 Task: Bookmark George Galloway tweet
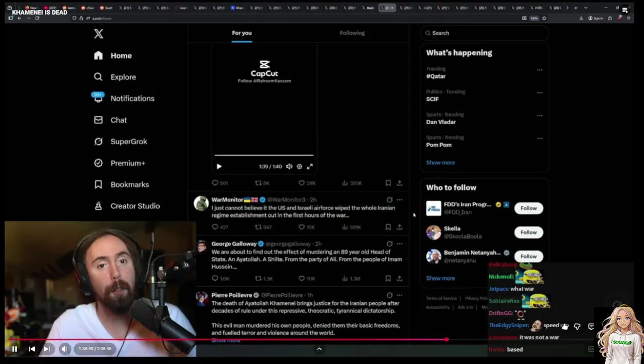388,279
